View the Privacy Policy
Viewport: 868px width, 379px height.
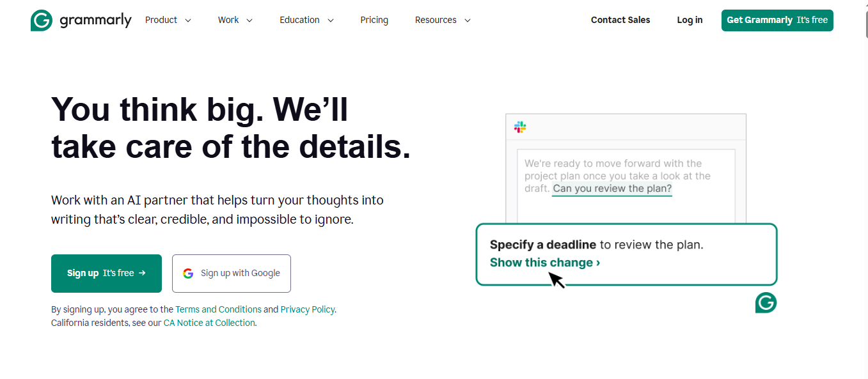click(x=307, y=309)
